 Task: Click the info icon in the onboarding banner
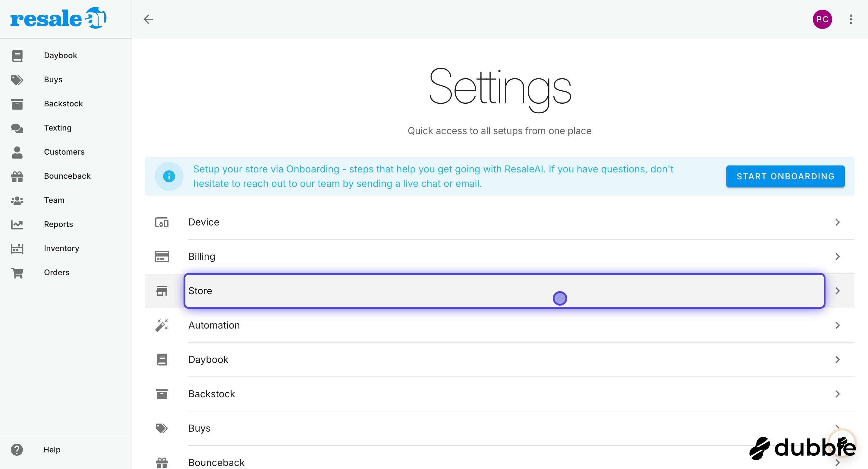pos(169,176)
